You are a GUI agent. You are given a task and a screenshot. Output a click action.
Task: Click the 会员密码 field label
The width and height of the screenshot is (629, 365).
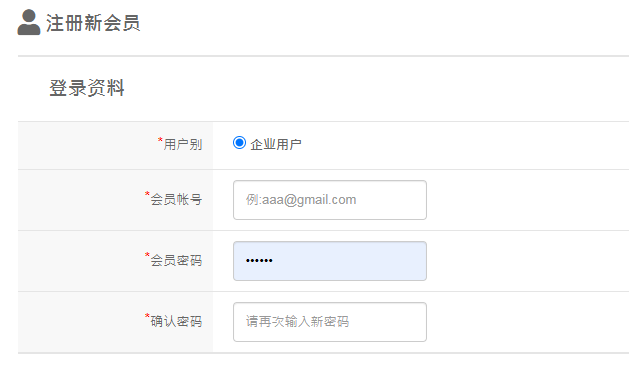point(176,261)
